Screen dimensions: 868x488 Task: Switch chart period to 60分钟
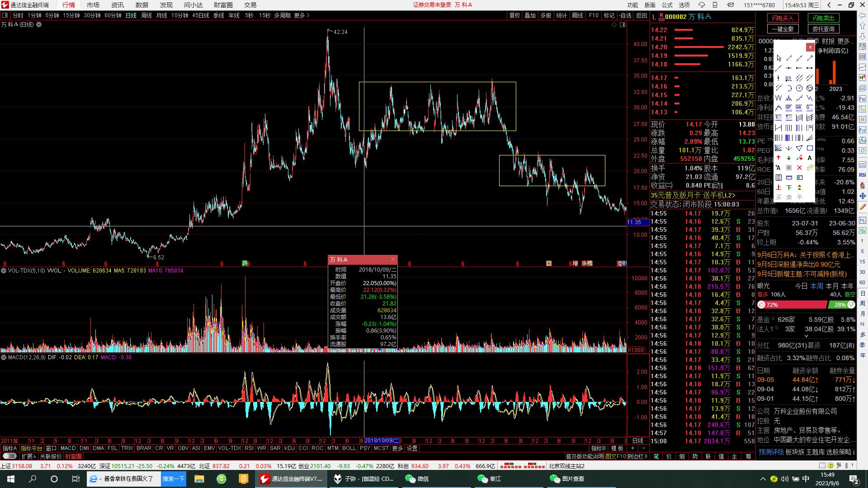pyautogui.click(x=113, y=15)
